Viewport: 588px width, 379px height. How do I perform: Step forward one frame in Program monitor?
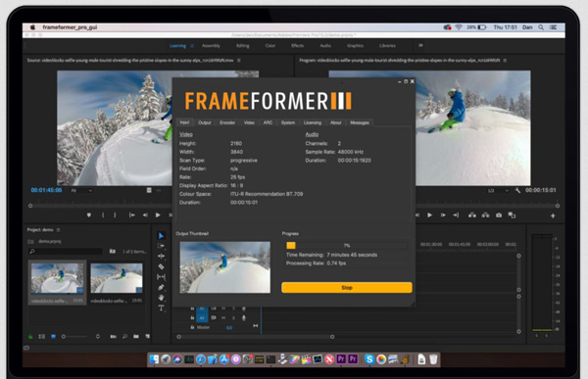443,215
